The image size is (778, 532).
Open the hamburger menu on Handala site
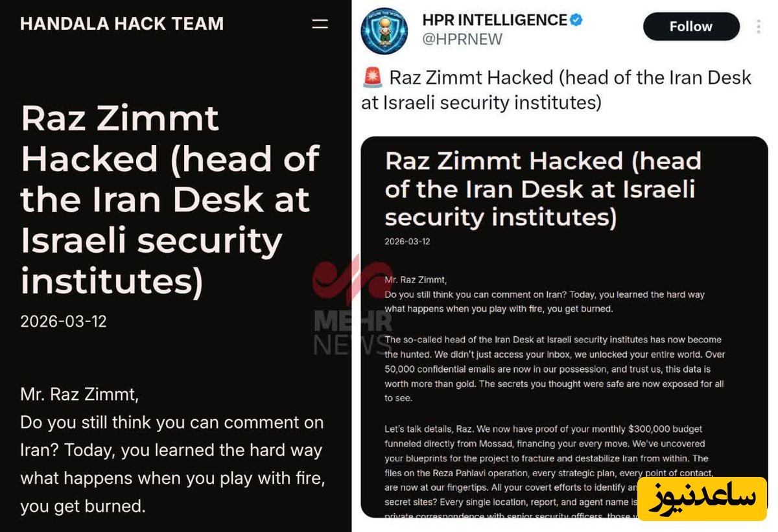click(320, 24)
